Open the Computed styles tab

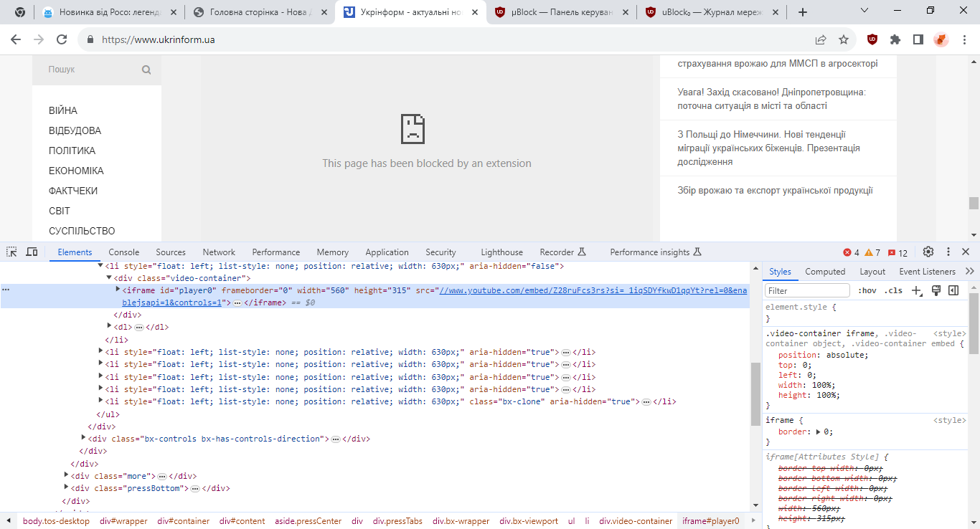825,272
